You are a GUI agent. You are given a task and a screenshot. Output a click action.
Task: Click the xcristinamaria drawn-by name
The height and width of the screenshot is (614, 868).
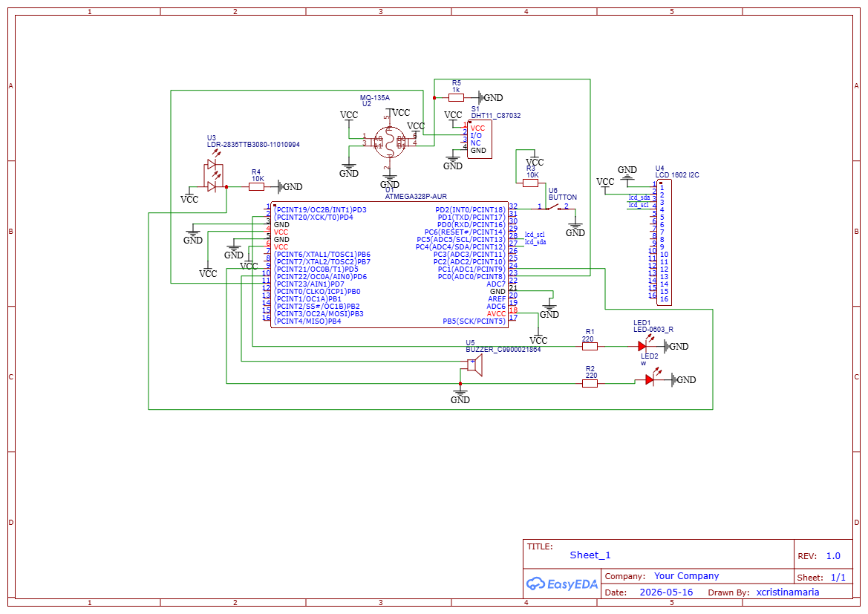[788, 592]
